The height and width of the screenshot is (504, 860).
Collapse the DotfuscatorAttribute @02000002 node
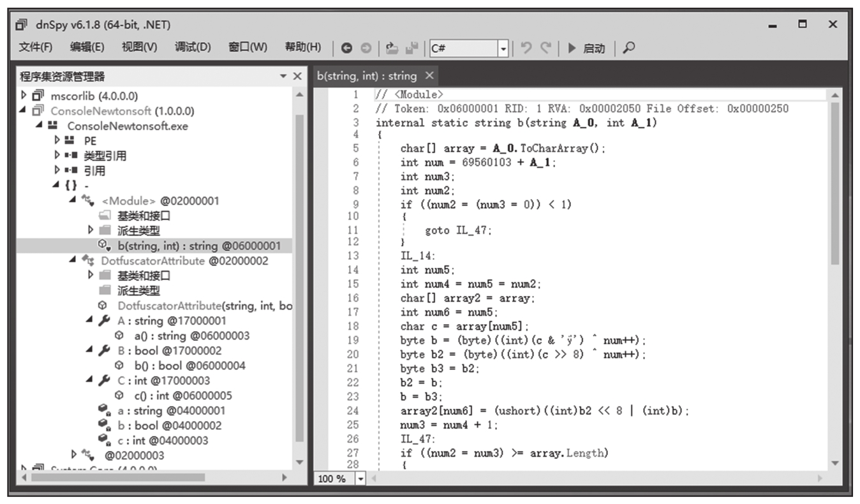point(72,260)
